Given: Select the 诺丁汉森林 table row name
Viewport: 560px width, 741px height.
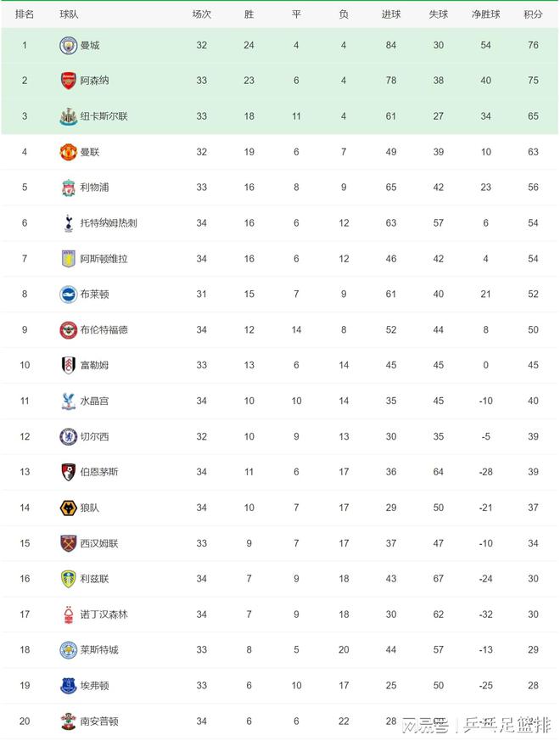Looking at the screenshot, I should click(104, 615).
